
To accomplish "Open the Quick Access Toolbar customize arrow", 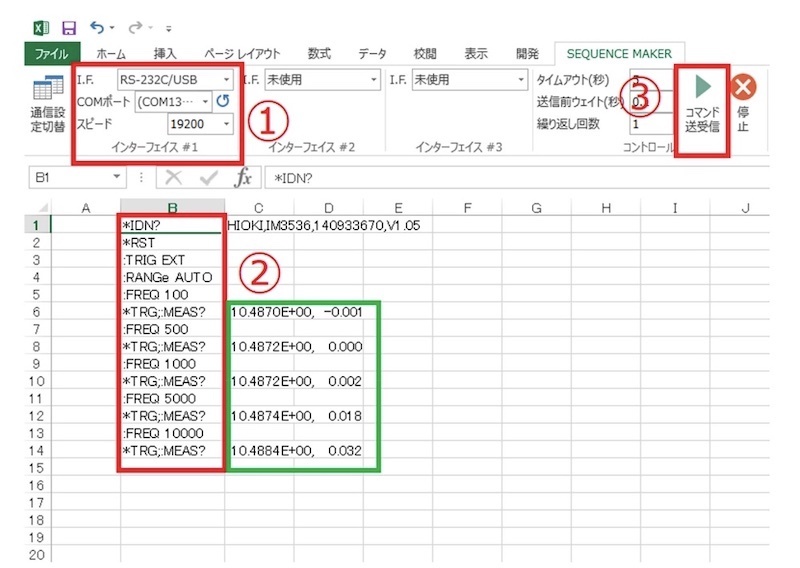I will pos(168,29).
